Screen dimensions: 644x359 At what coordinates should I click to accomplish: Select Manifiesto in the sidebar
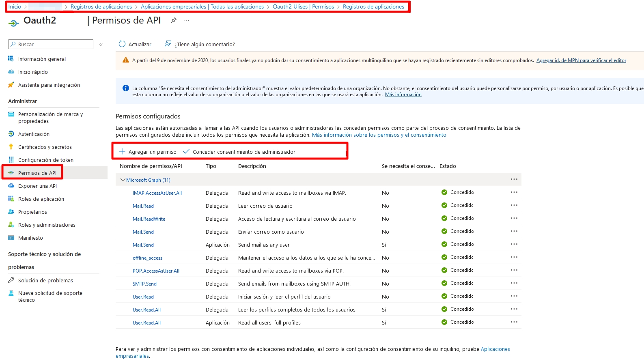tap(30, 238)
